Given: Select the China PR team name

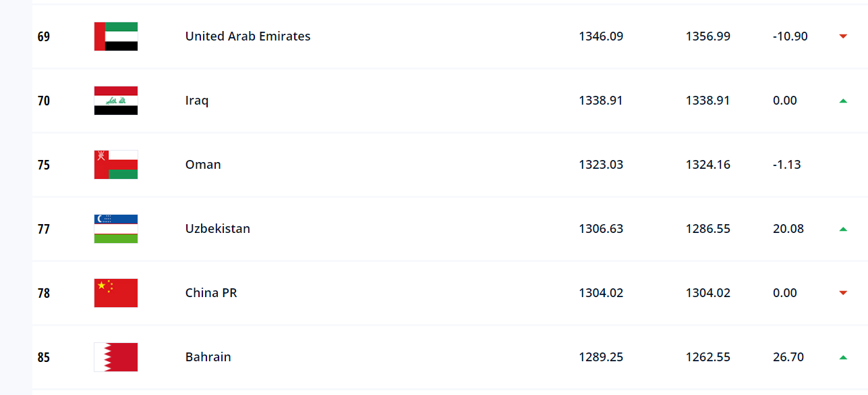Looking at the screenshot, I should click(x=211, y=293).
